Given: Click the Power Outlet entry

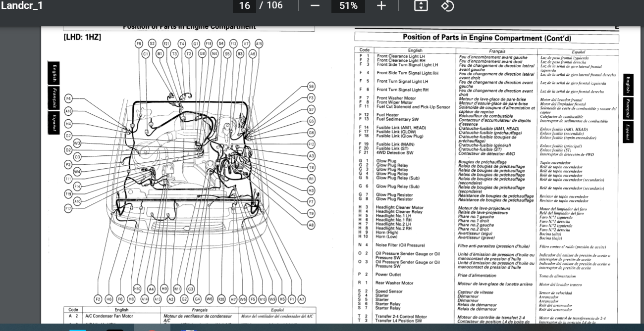Looking at the screenshot, I should 388,274.
